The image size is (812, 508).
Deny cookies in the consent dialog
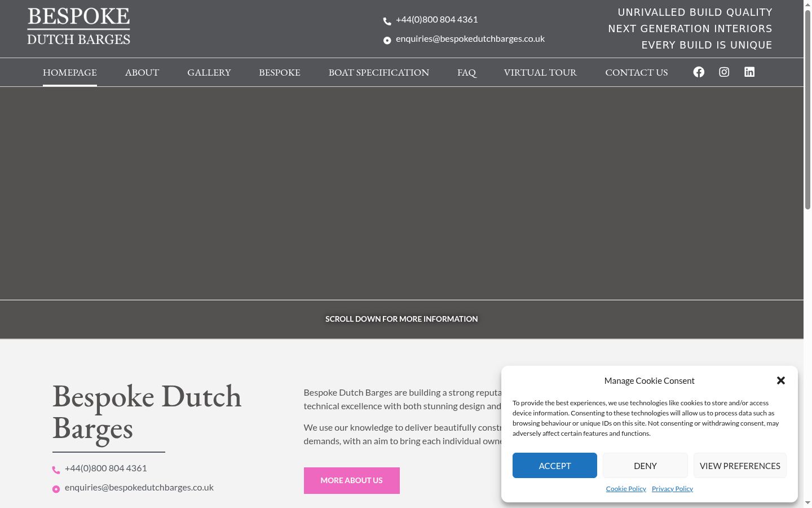click(645, 466)
